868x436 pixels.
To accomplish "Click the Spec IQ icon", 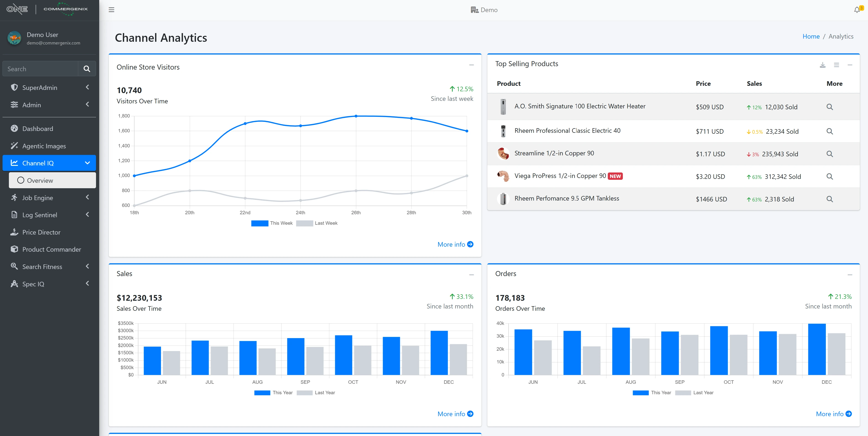I will pyautogui.click(x=14, y=284).
